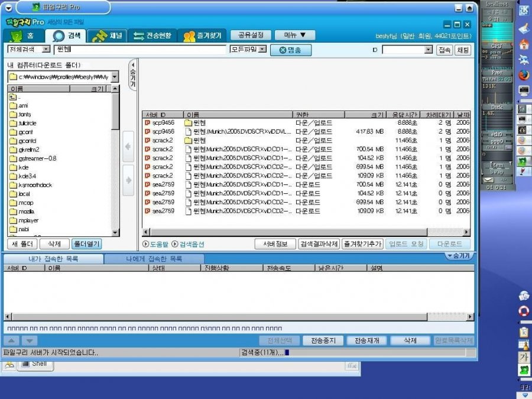Click the 멈춤 stop search button
532x399 pixels.
click(291, 50)
